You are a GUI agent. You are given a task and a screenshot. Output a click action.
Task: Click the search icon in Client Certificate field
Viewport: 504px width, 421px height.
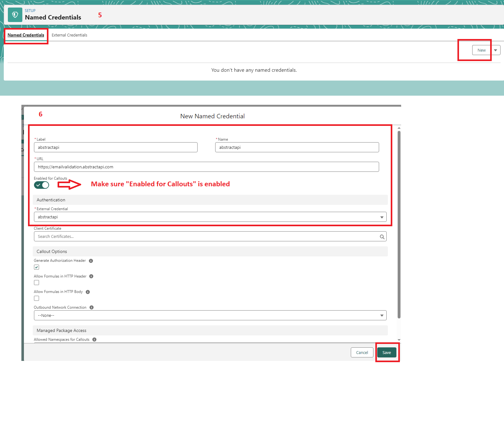382,237
